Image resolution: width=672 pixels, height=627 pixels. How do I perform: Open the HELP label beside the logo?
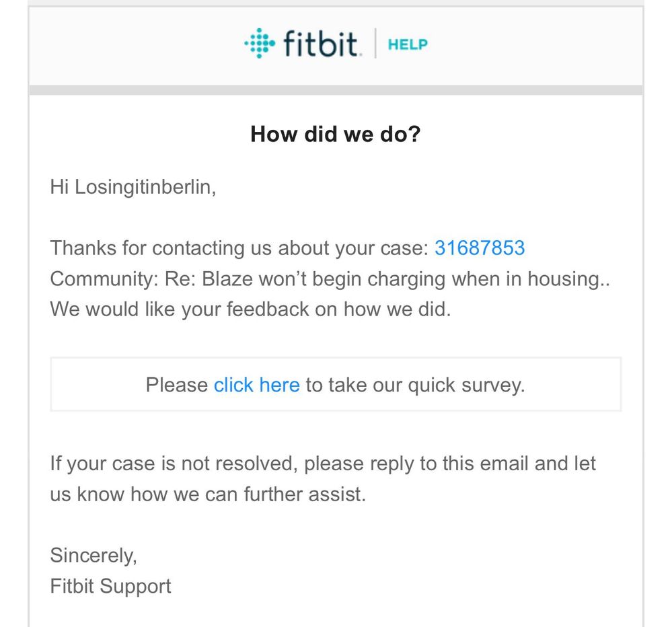click(408, 45)
